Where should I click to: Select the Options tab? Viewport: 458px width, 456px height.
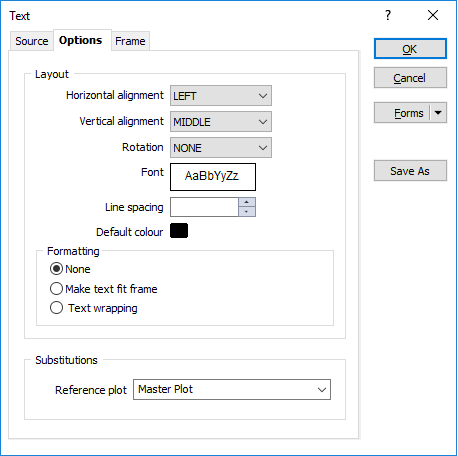[81, 40]
